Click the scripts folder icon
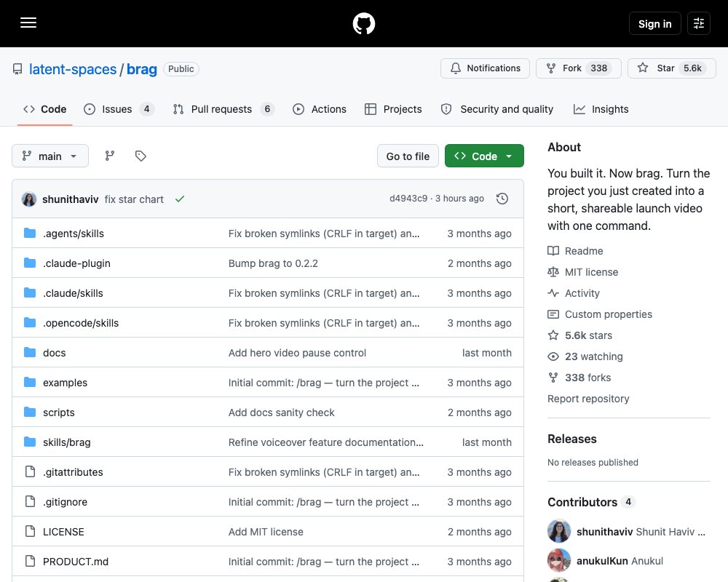The image size is (728, 582). coord(30,412)
